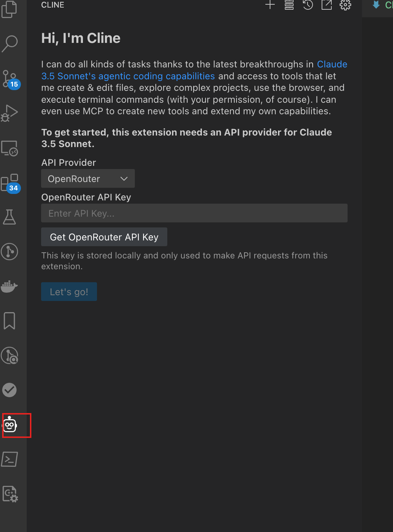Expand the API Provider OpenRouter dropdown
Screen dimensions: 393x532
coord(88,178)
